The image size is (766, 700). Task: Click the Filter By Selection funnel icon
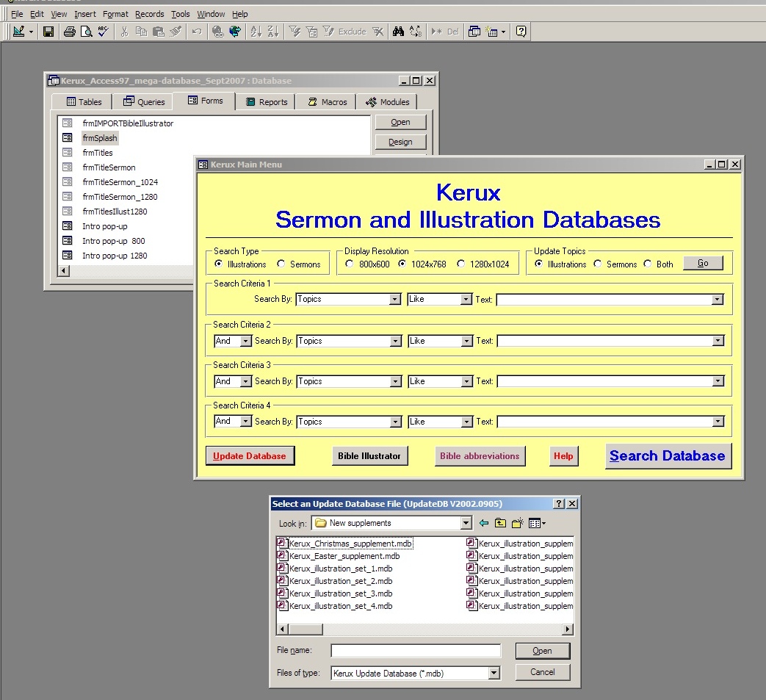(295, 32)
